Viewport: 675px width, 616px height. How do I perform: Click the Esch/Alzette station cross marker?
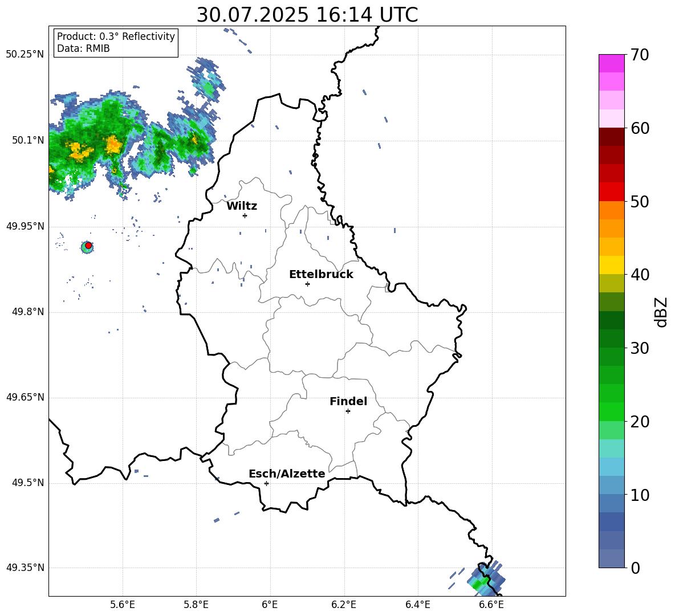(266, 483)
